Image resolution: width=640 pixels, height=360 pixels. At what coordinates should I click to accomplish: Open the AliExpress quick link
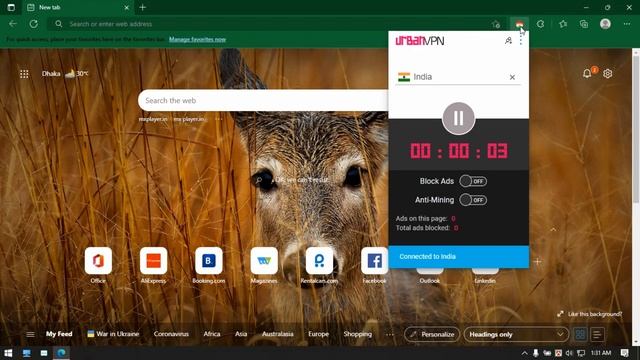click(x=153, y=265)
